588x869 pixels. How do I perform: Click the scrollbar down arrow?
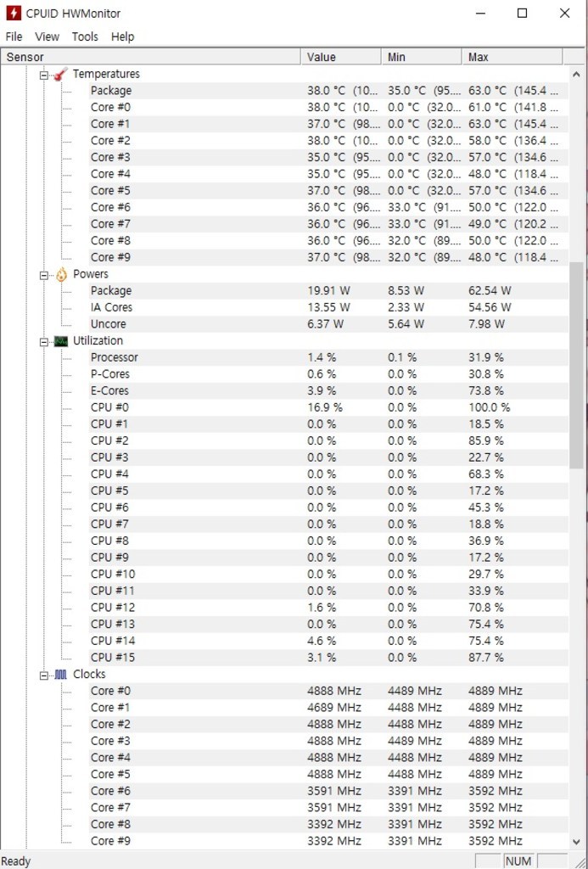(576, 841)
